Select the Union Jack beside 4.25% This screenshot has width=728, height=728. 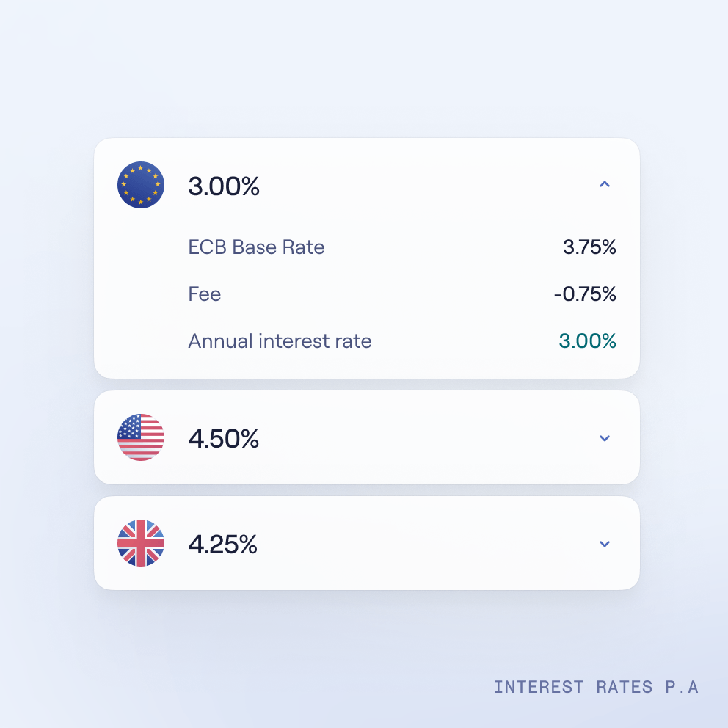[x=141, y=544]
